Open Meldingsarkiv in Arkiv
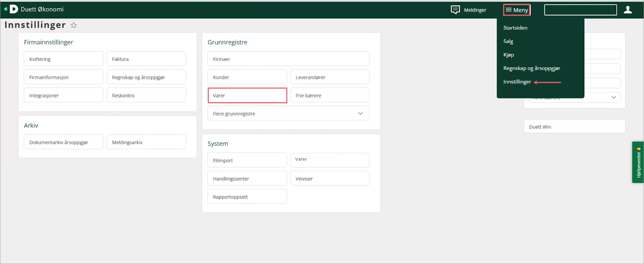 [x=146, y=142]
